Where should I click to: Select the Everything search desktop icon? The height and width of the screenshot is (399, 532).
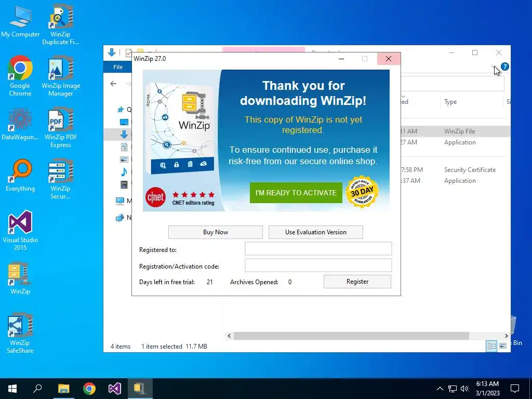click(20, 175)
